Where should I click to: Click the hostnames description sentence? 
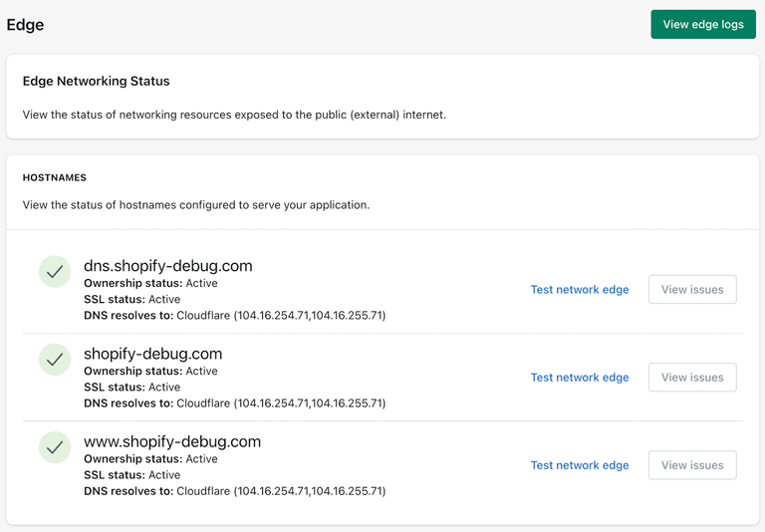click(196, 205)
